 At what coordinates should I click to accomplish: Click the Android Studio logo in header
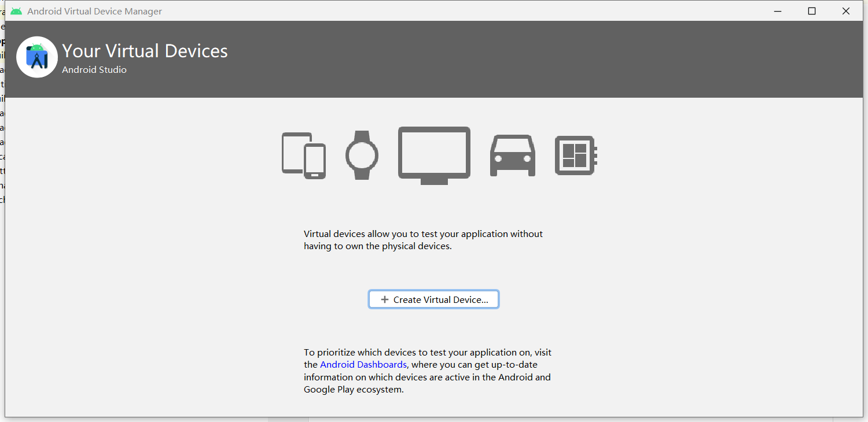(37, 57)
